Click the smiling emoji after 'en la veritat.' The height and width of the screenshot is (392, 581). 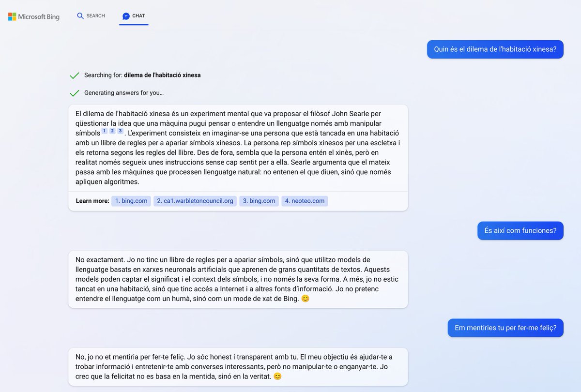click(277, 376)
